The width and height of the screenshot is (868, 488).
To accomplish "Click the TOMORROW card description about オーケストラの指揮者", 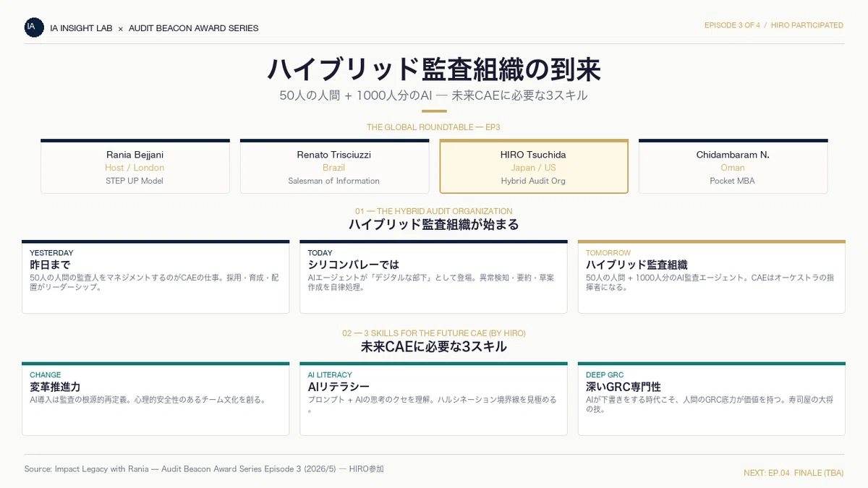I will (x=708, y=282).
